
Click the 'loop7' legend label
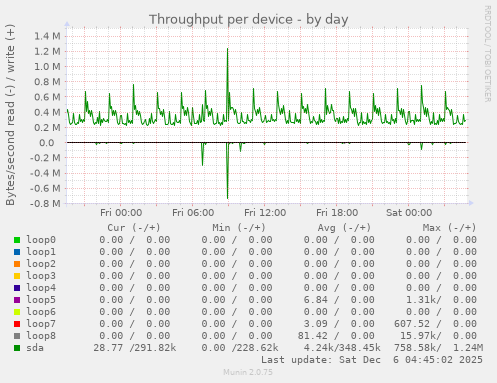(41, 324)
